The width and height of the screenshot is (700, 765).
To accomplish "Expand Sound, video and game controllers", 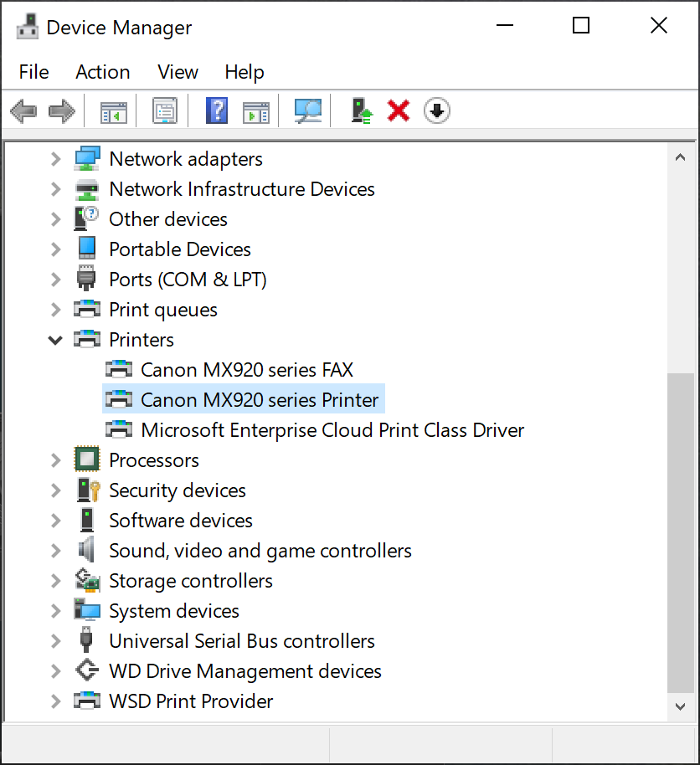I will pos(55,551).
